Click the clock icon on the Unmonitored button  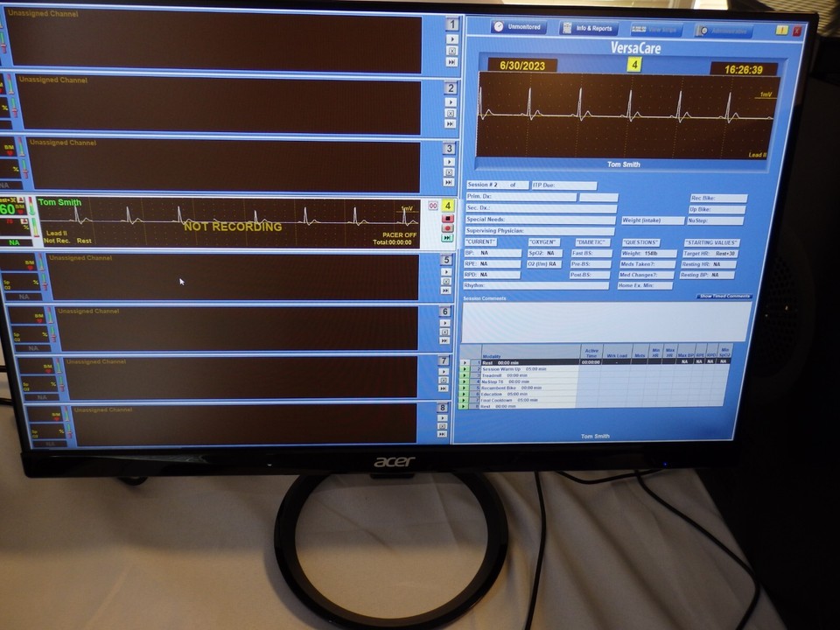497,26
